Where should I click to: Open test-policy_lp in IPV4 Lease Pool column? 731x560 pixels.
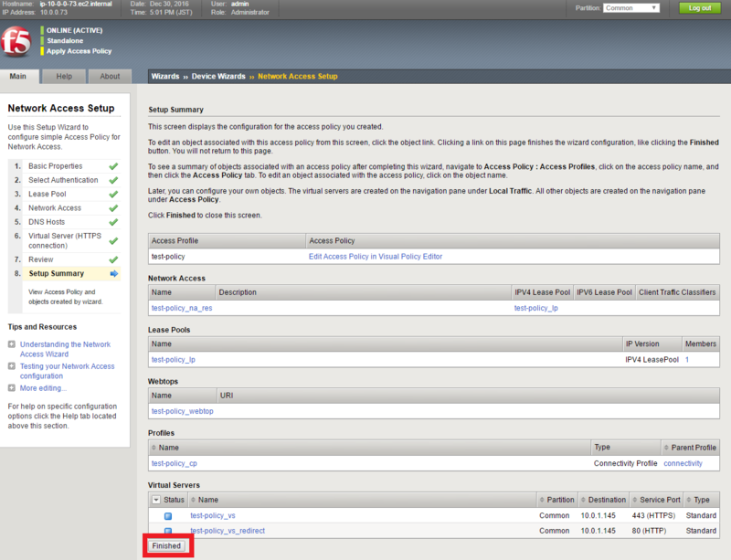pyautogui.click(x=536, y=308)
